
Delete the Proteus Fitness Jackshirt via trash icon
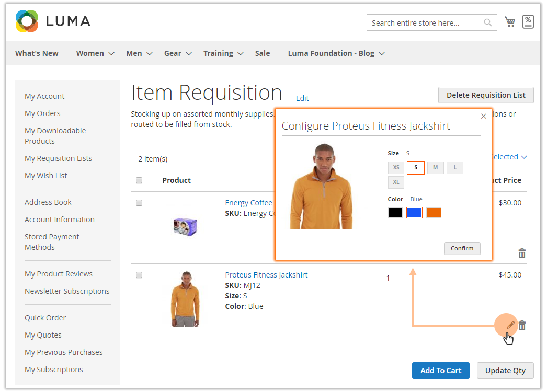(522, 325)
